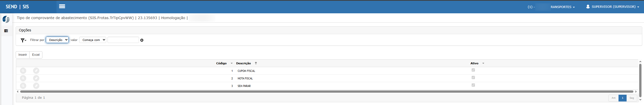
Task: View the SEM PARAR record with magnifier
Action: click(x=23, y=86)
